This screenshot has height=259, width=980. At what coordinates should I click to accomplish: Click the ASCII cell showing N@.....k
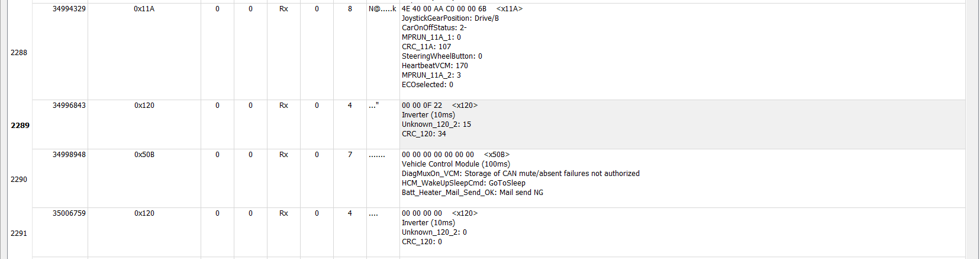tap(382, 9)
